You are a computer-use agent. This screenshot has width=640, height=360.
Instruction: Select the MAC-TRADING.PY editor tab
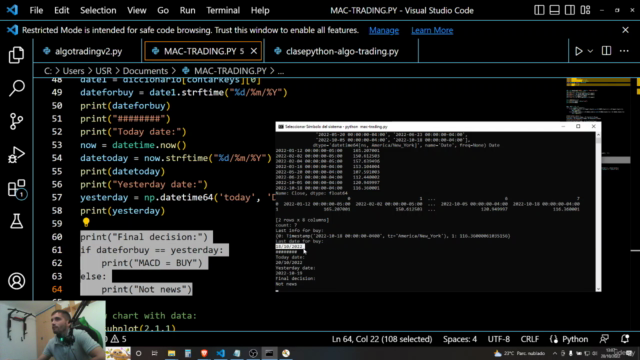(203, 51)
